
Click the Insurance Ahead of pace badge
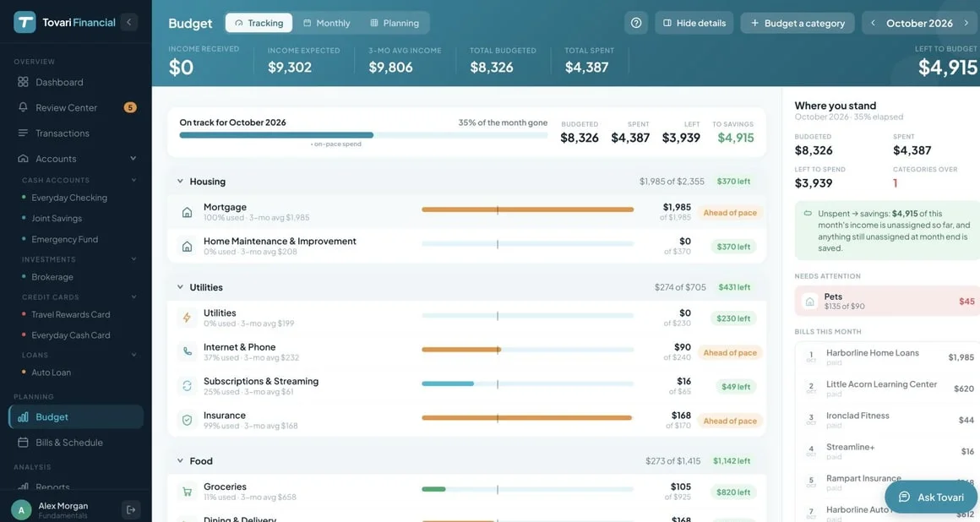[729, 421]
